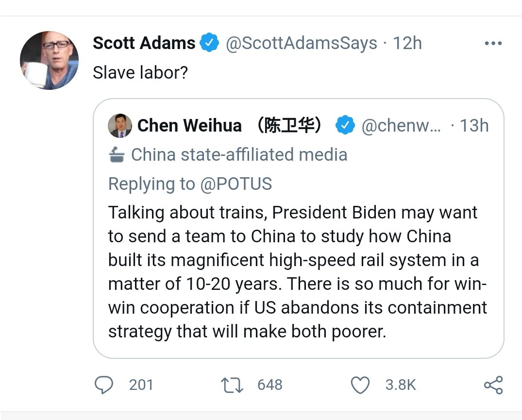Click Chen Weihua's verified checkmark badge
The height and width of the screenshot is (420, 522).
point(345,126)
